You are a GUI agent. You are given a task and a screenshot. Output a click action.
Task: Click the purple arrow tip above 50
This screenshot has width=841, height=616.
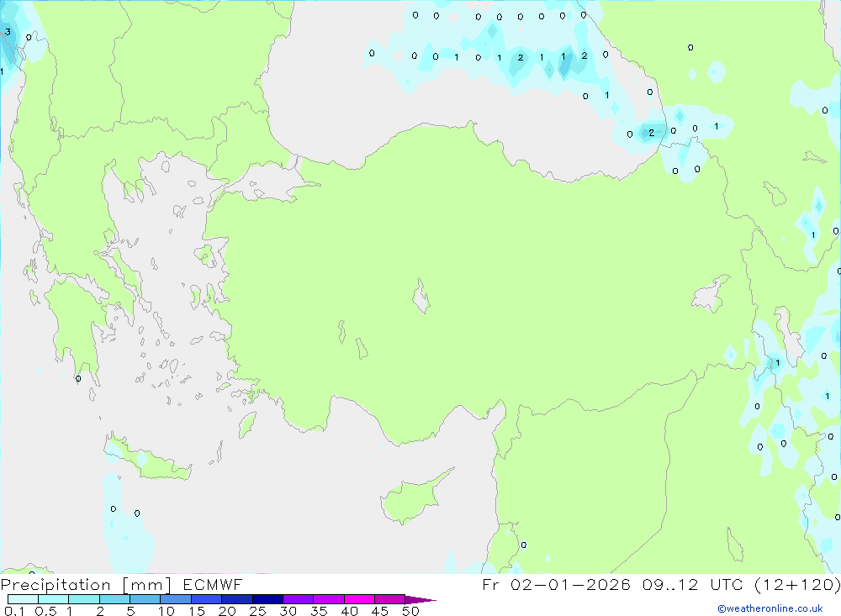(x=420, y=599)
